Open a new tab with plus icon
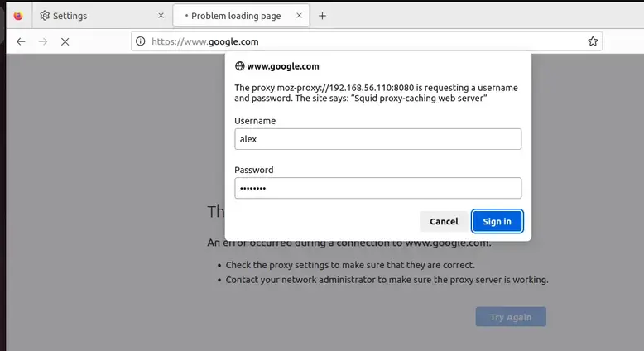644x351 pixels. 322,16
